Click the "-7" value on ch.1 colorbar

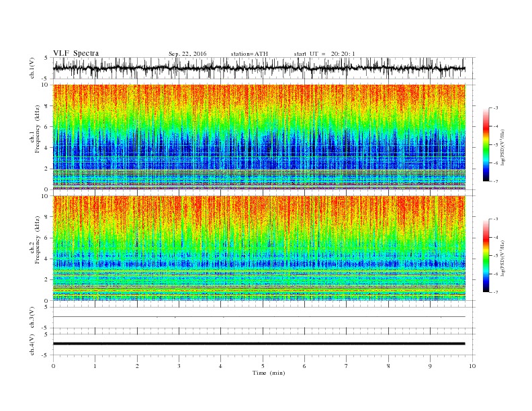tap(495, 181)
